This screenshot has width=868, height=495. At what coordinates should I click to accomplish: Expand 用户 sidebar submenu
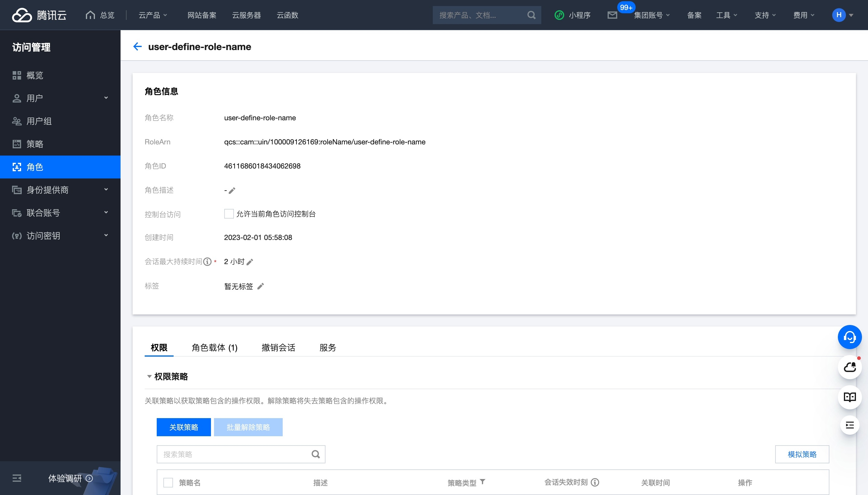[x=106, y=98]
